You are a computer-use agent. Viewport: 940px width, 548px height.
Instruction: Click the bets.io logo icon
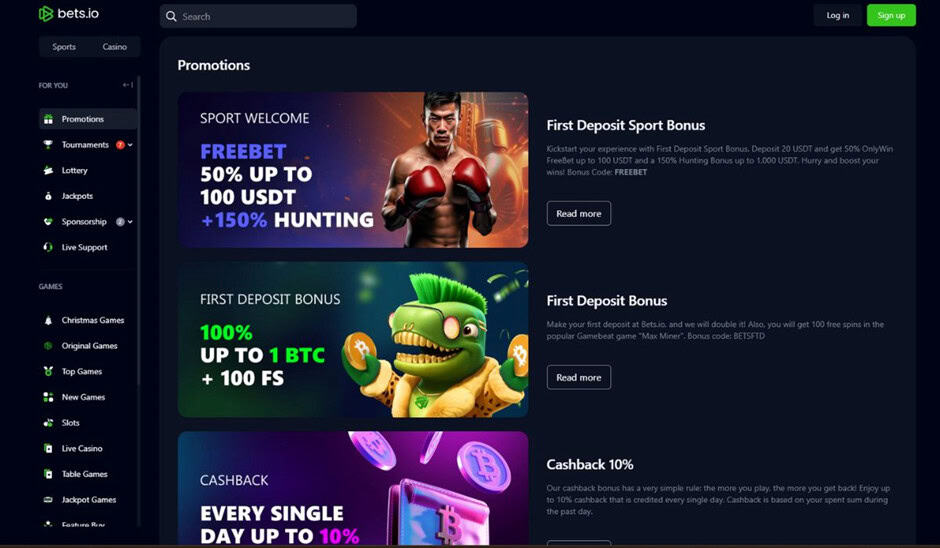(46, 13)
